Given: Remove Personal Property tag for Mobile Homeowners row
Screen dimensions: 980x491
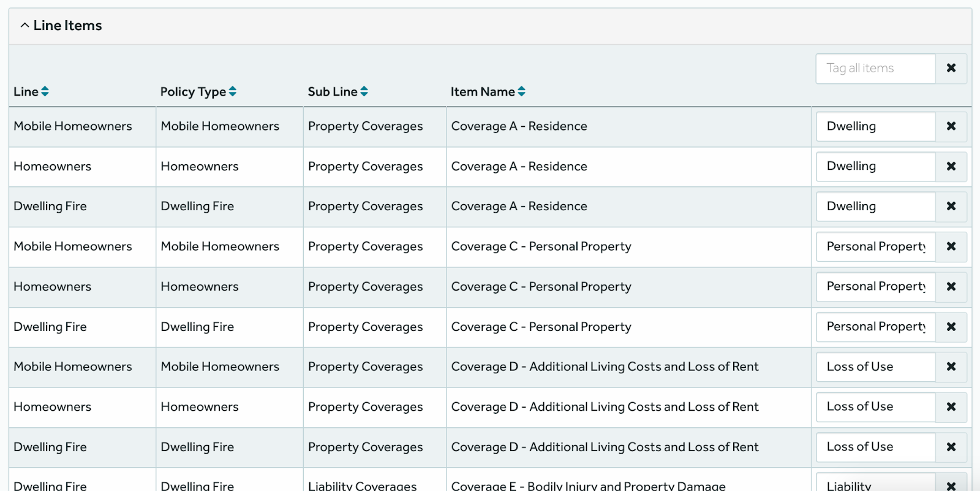Looking at the screenshot, I should point(951,246).
